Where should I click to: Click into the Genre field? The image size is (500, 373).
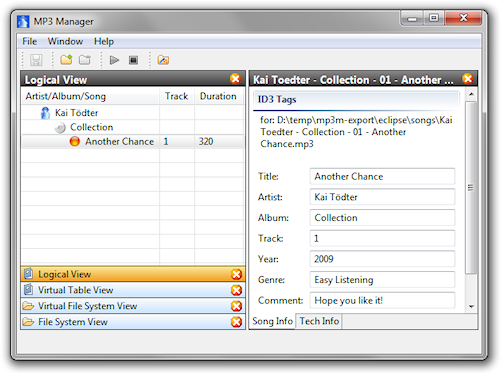click(x=382, y=280)
